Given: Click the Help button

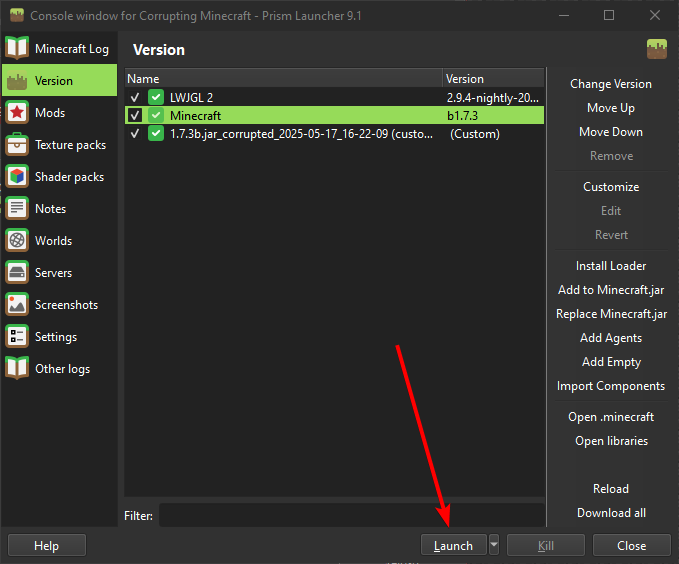Looking at the screenshot, I should (x=47, y=545).
